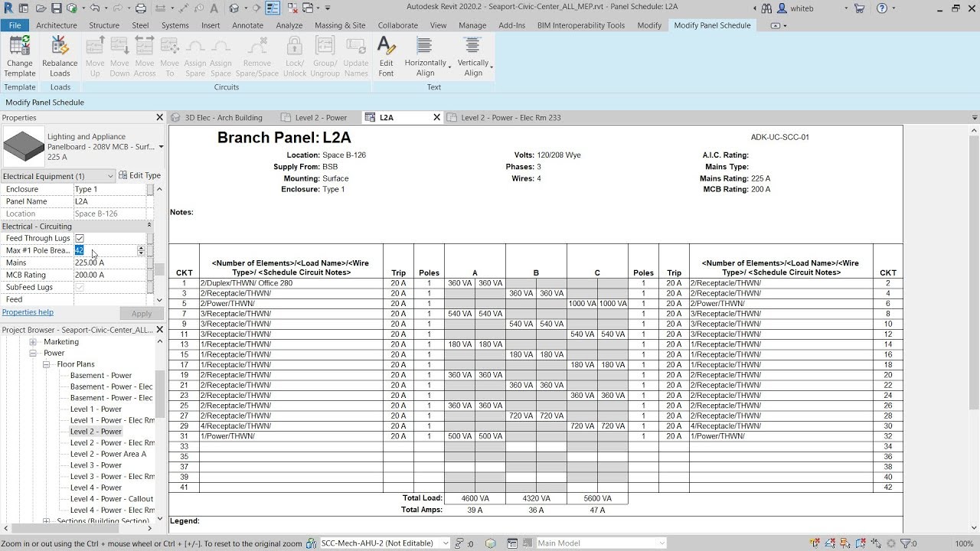
Task: Select Level 2 - Power in Project Browser
Action: (96, 432)
